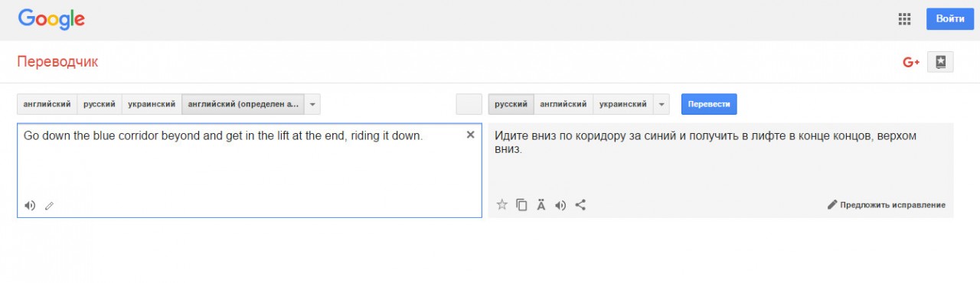Click Предложить исправление link

tap(887, 205)
